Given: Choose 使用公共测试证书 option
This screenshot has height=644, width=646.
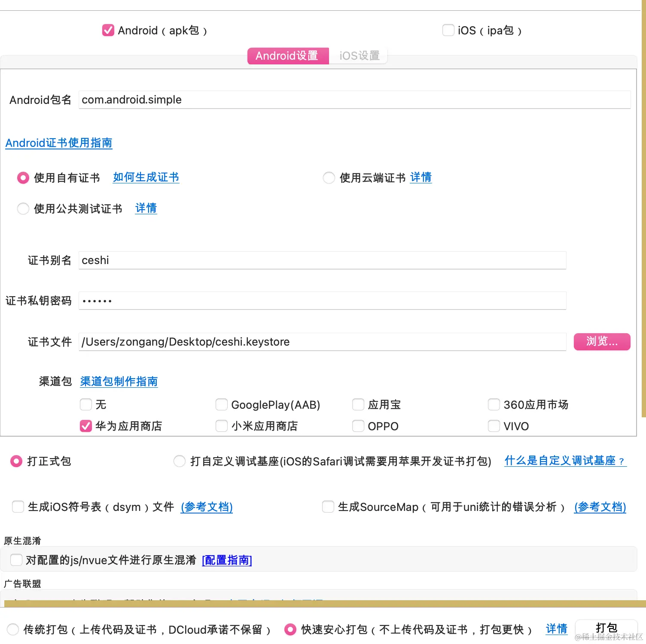Looking at the screenshot, I should coord(23,209).
